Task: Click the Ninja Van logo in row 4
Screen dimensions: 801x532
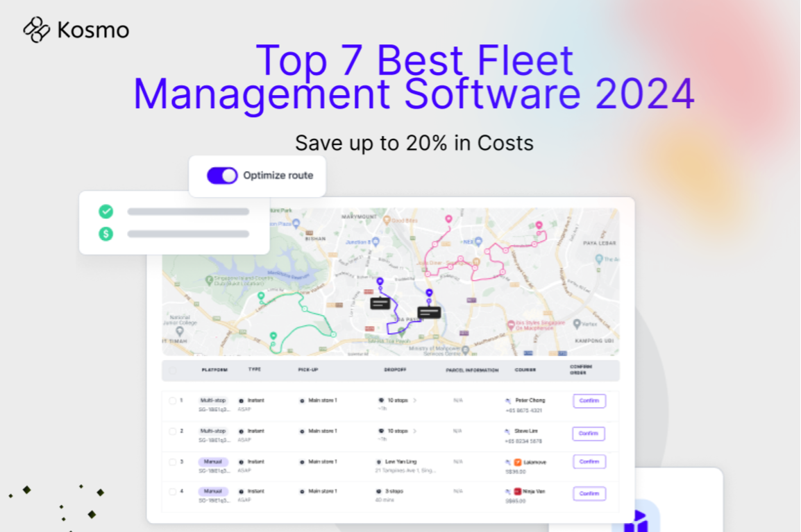Action: click(x=518, y=490)
